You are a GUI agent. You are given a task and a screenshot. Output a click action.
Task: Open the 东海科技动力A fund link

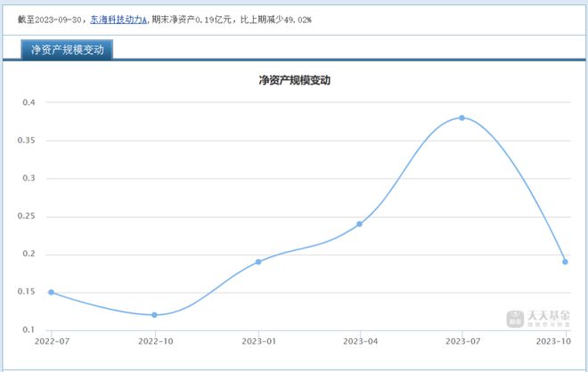(x=118, y=19)
